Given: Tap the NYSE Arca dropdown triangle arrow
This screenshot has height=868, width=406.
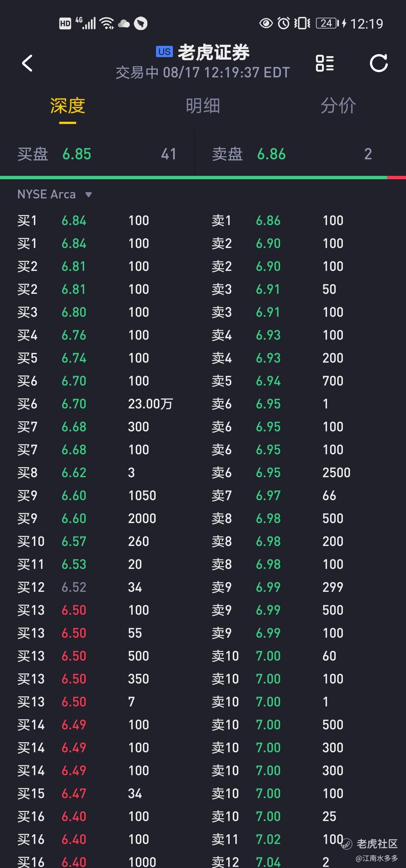Looking at the screenshot, I should 89,195.
